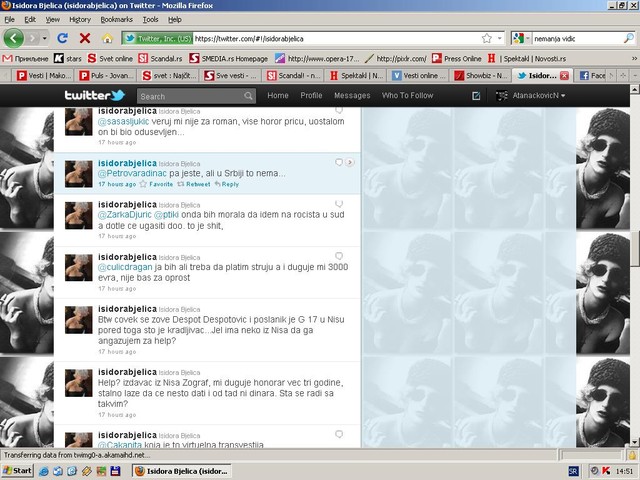The height and width of the screenshot is (480, 640).
Task: Click the Firefox back navigation button
Action: (x=14, y=38)
